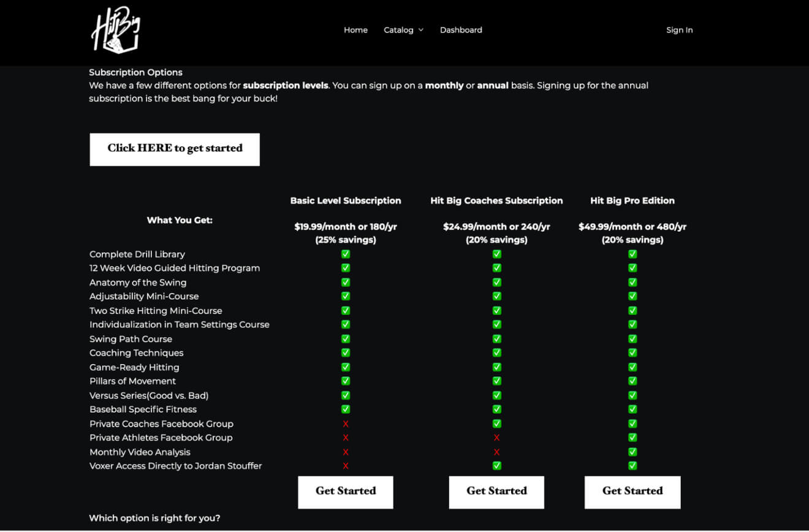Open the Home page
The height and width of the screenshot is (532, 809).
pyautogui.click(x=355, y=30)
